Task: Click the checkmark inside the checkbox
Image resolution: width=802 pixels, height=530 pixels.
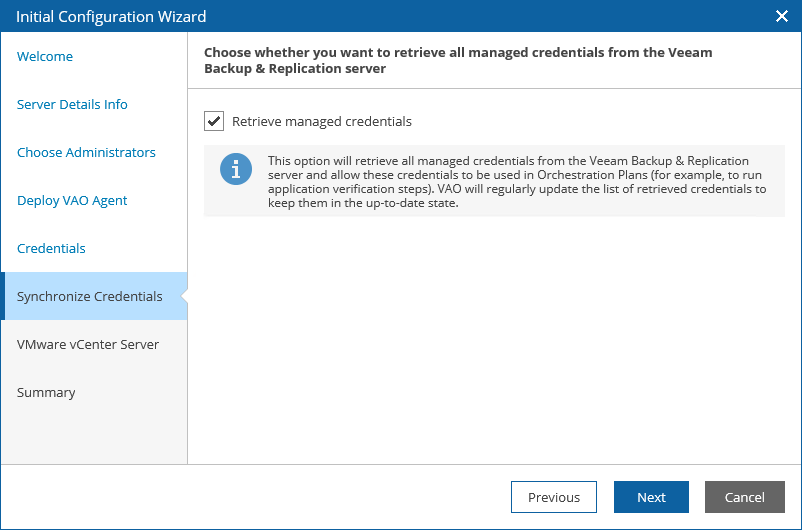Action: (214, 121)
